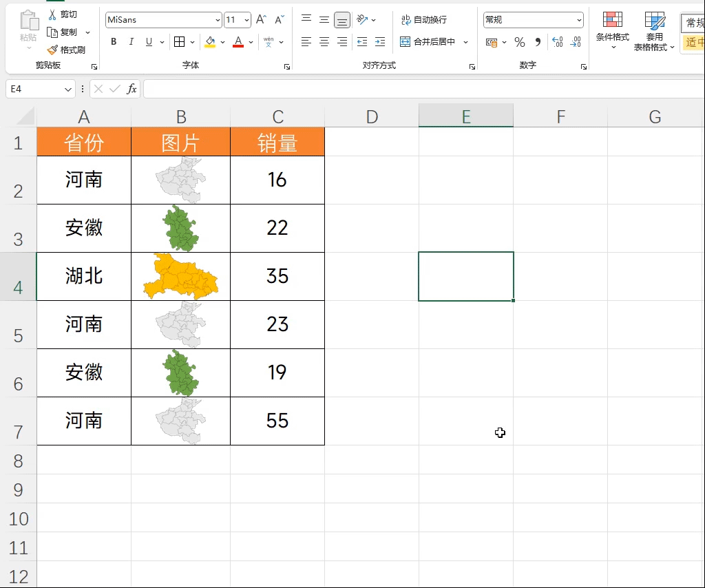Click the scissors Cut (剪切) icon
705x588 pixels.
[53, 14]
